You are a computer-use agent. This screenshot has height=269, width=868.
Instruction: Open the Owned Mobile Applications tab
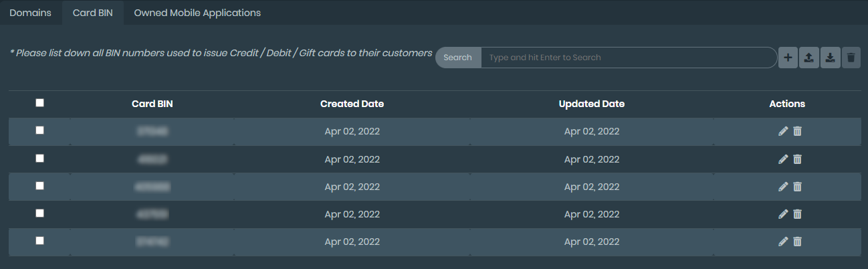pos(197,13)
